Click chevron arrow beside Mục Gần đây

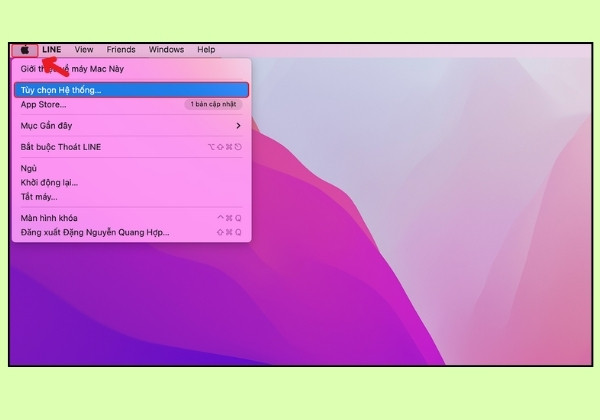coord(238,125)
